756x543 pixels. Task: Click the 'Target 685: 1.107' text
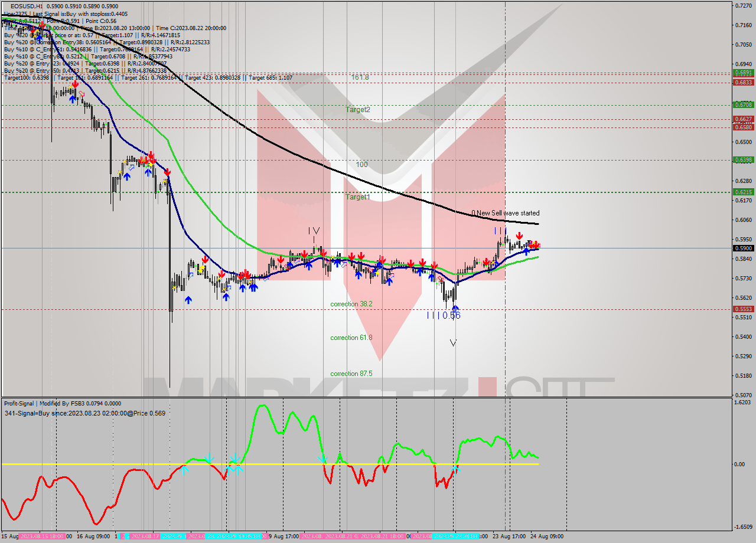point(271,78)
